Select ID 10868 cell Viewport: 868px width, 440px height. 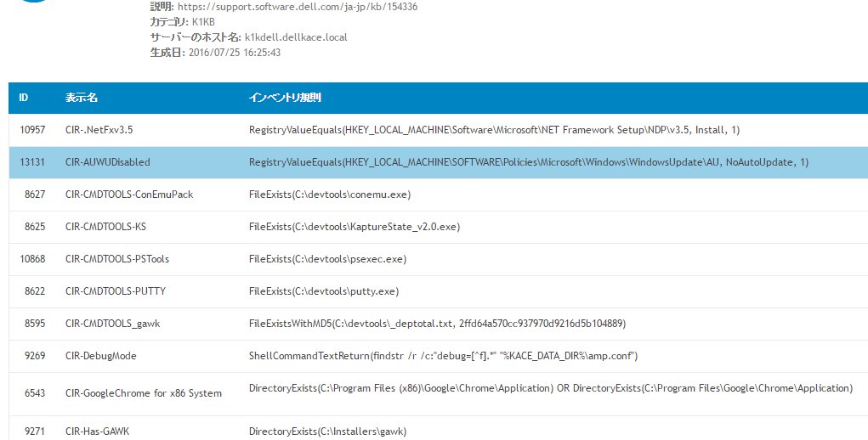[x=32, y=259]
